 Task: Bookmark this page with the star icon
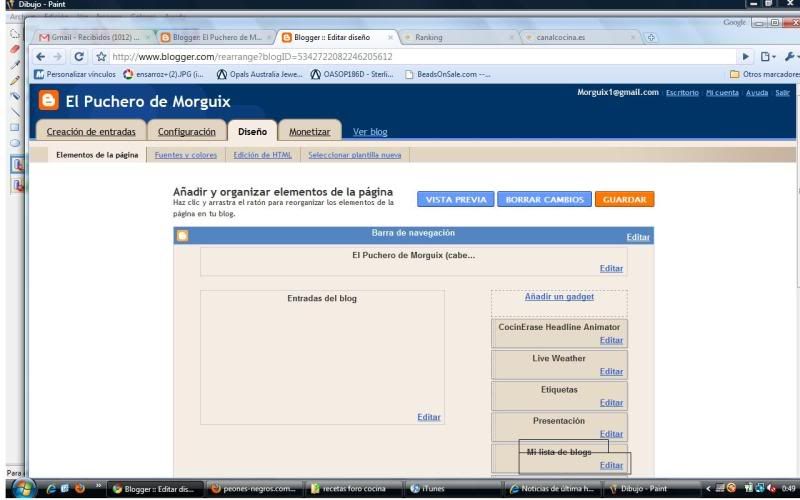tap(102, 57)
